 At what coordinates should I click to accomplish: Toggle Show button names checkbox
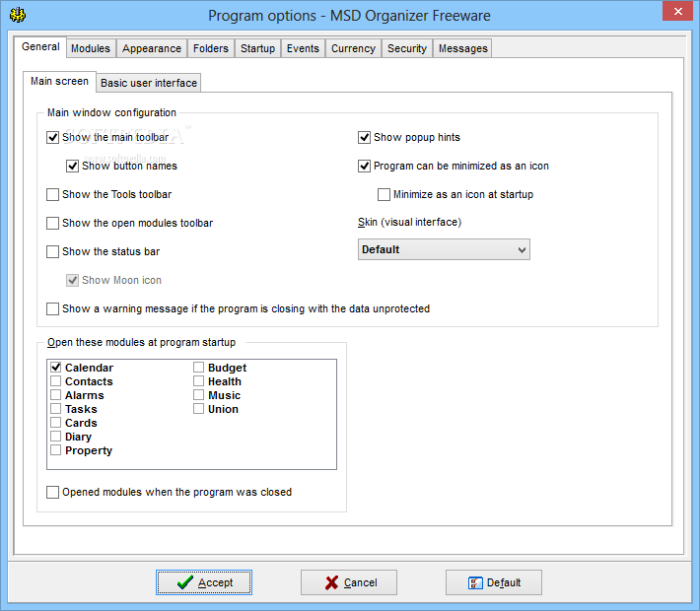(x=72, y=166)
